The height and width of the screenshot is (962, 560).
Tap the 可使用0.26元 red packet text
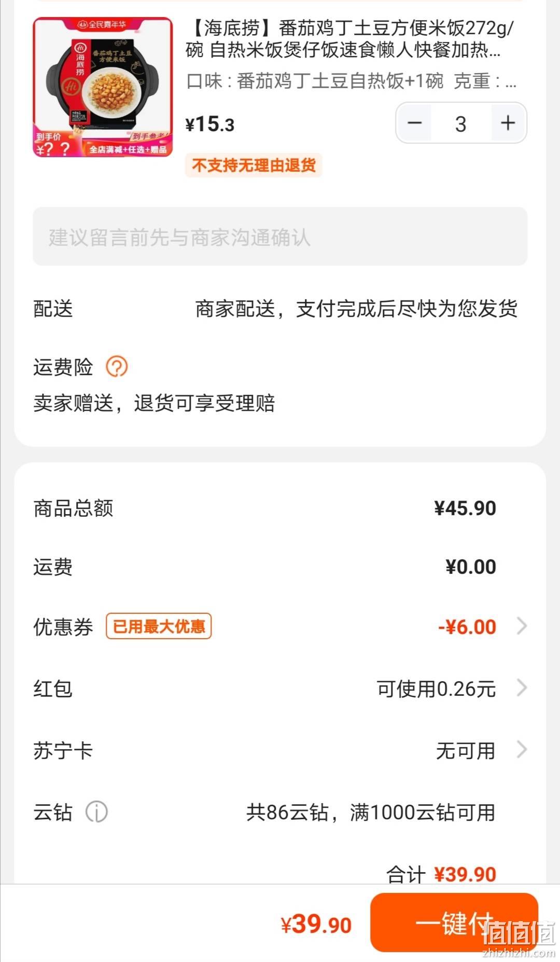436,689
